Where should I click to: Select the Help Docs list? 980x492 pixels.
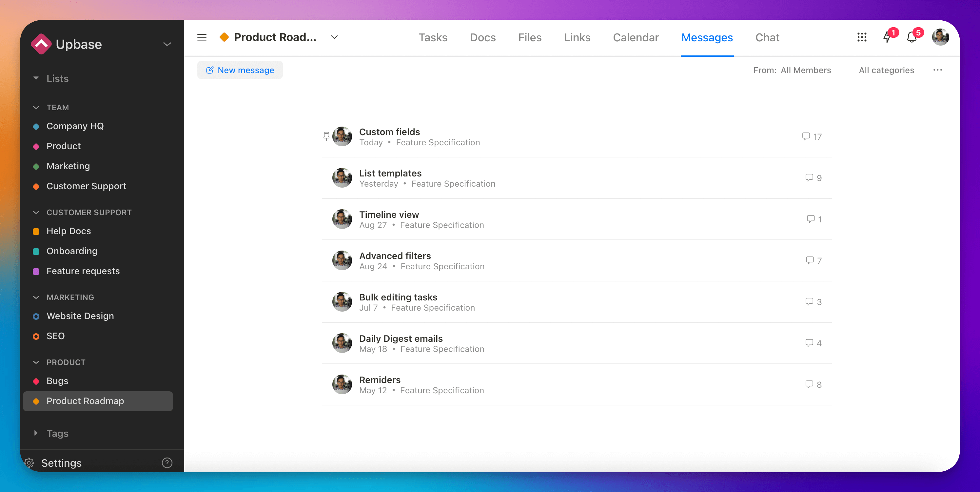point(69,231)
